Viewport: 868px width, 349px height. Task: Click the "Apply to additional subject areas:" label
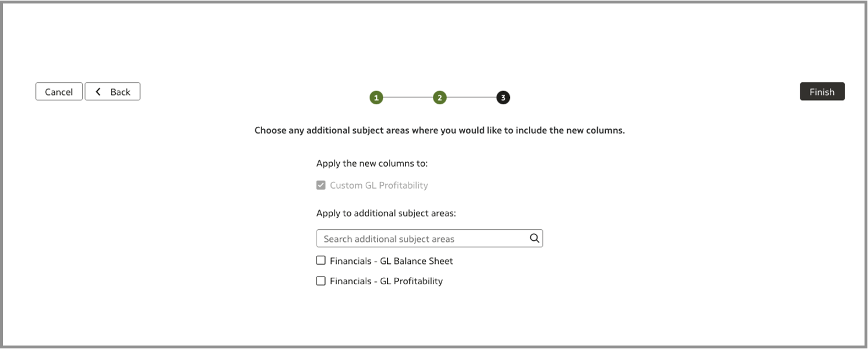pyautogui.click(x=386, y=213)
